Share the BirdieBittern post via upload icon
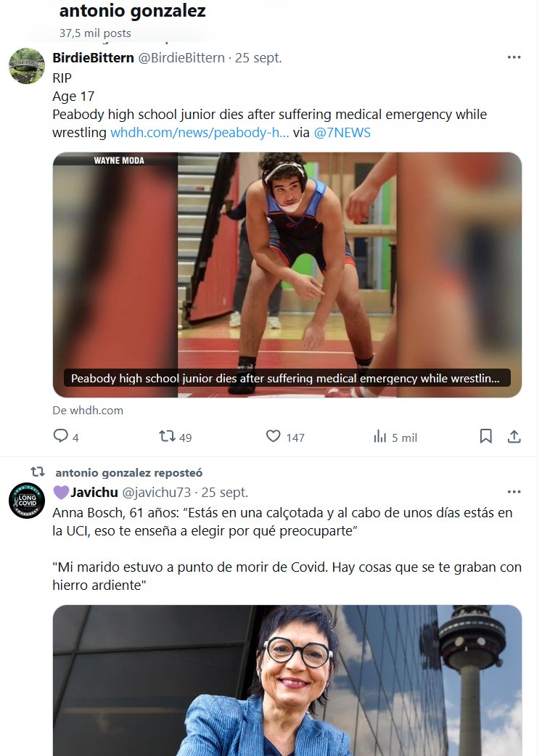This screenshot has height=756, width=550. [x=514, y=436]
